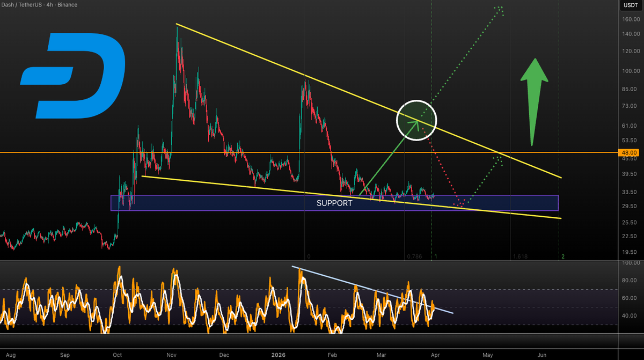
Task: Select the 39.50 price axis label
Action: pos(630,174)
